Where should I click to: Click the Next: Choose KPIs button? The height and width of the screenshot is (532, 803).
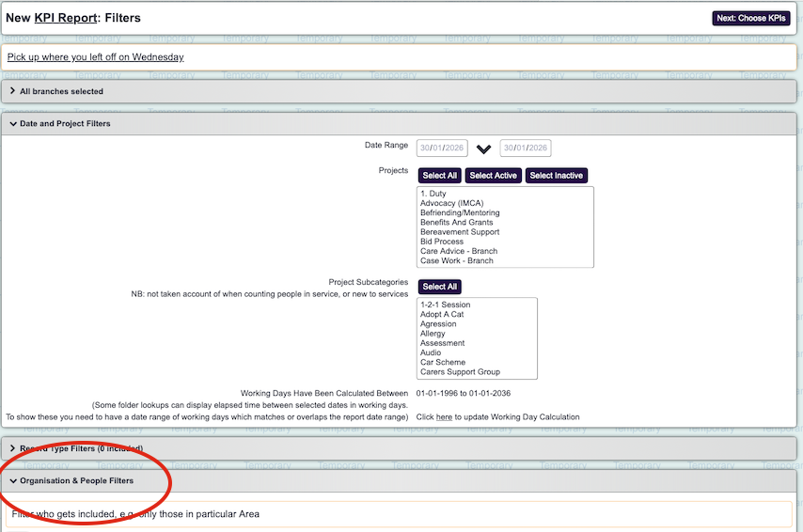pos(750,18)
